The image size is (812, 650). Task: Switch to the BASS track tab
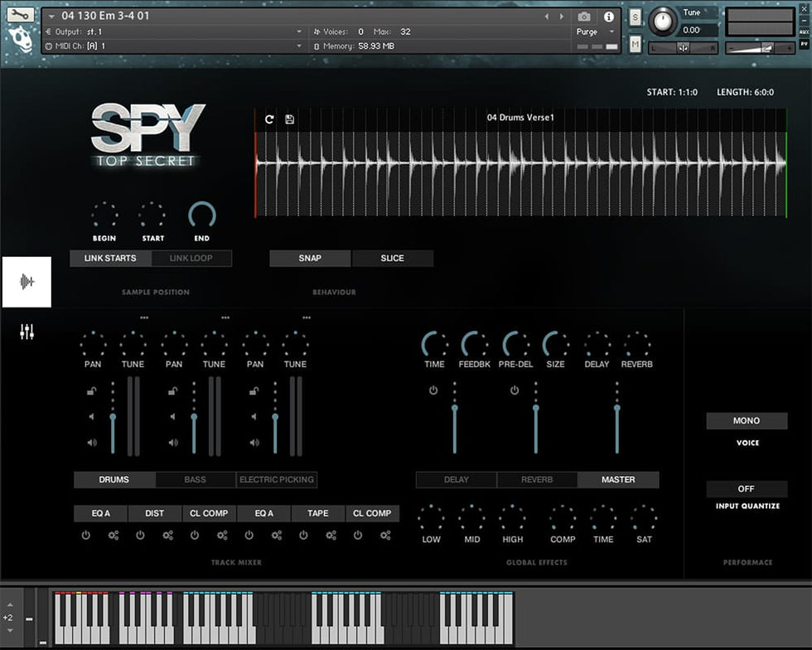pyautogui.click(x=196, y=479)
